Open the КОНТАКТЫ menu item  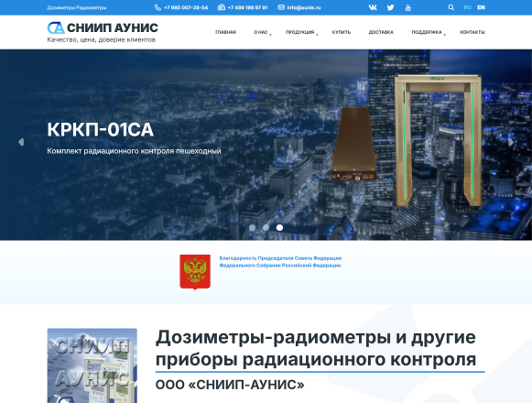[472, 32]
